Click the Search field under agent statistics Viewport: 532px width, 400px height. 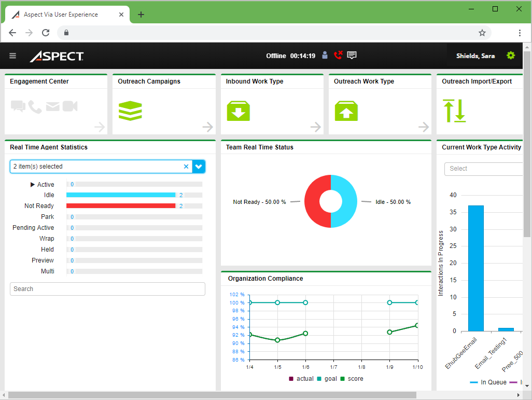tap(107, 289)
